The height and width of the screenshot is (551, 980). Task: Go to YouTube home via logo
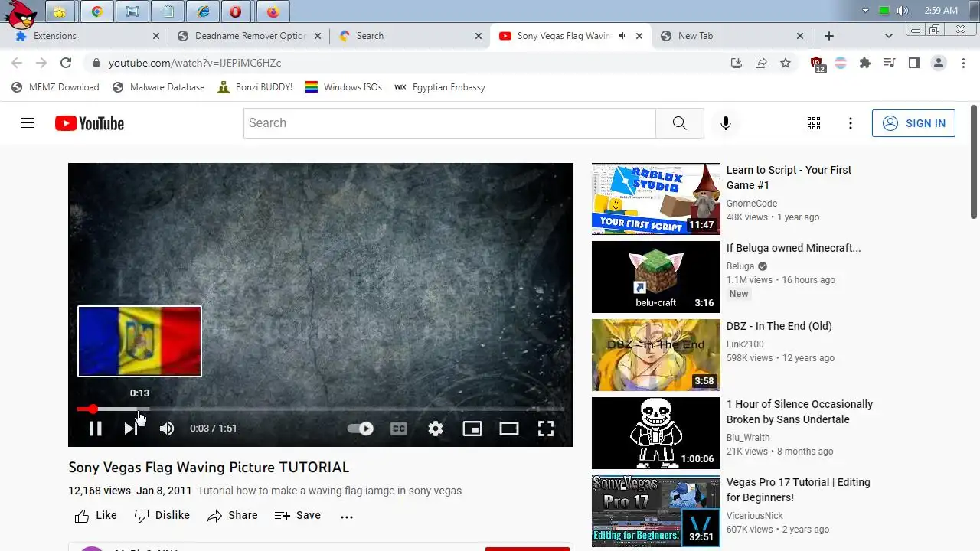pos(90,123)
